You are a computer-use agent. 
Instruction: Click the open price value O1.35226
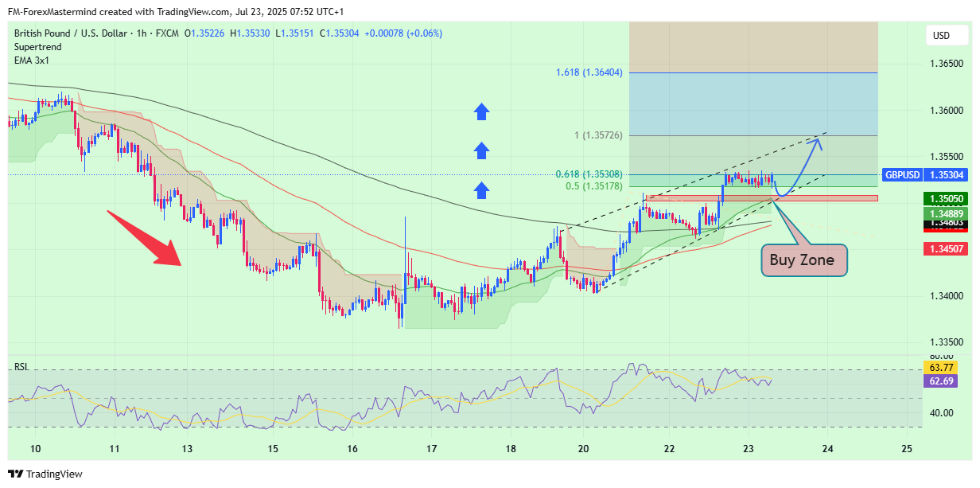point(205,33)
